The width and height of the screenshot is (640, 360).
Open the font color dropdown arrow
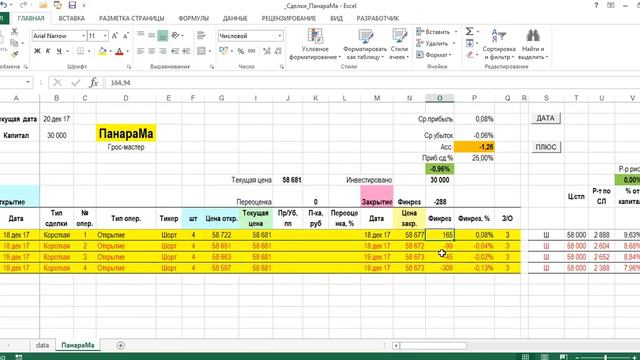tap(127, 51)
